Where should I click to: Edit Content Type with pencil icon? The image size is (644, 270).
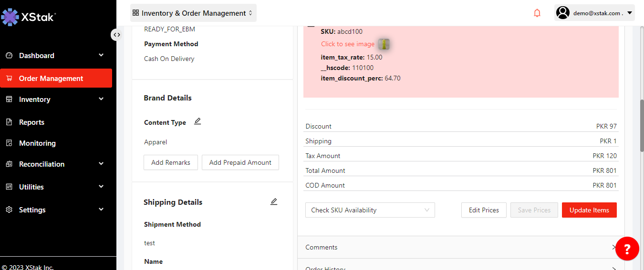tap(197, 122)
